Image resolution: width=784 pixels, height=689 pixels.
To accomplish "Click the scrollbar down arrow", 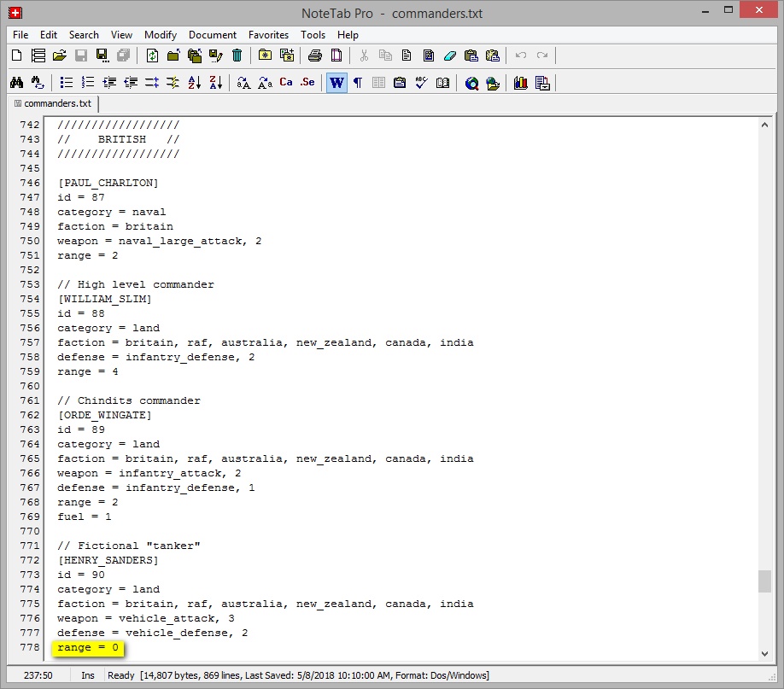I will tap(764, 654).
